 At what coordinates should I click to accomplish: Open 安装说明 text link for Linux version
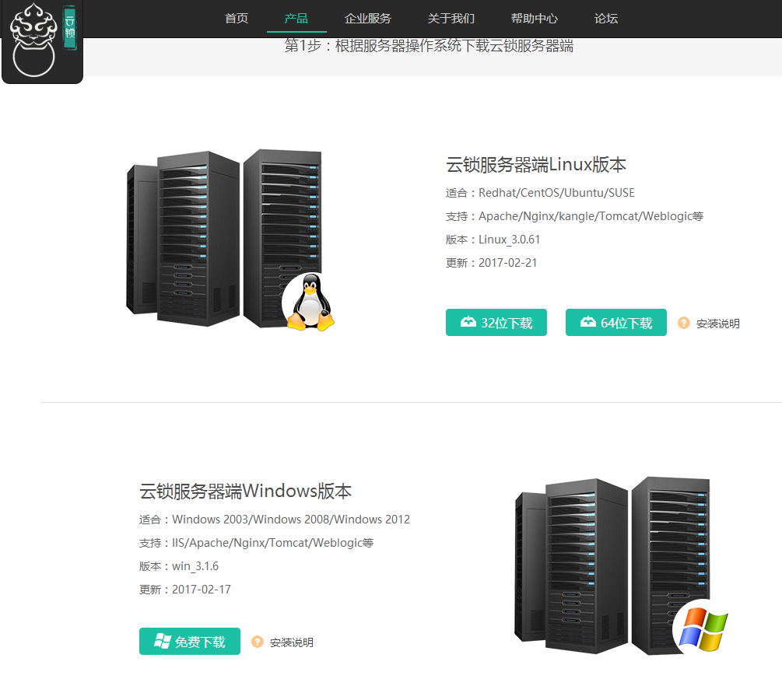717,324
